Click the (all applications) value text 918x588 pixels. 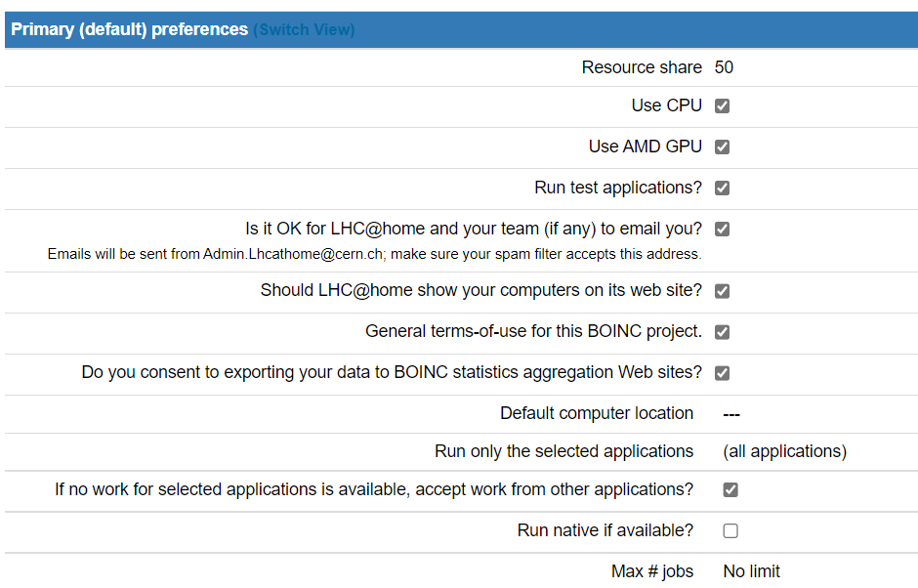click(784, 451)
